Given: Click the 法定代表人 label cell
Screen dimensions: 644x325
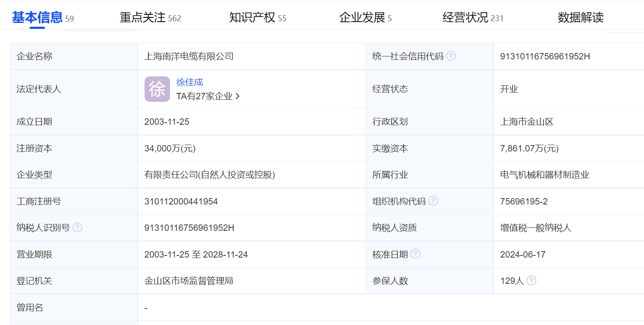Looking at the screenshot, I should (74, 89).
